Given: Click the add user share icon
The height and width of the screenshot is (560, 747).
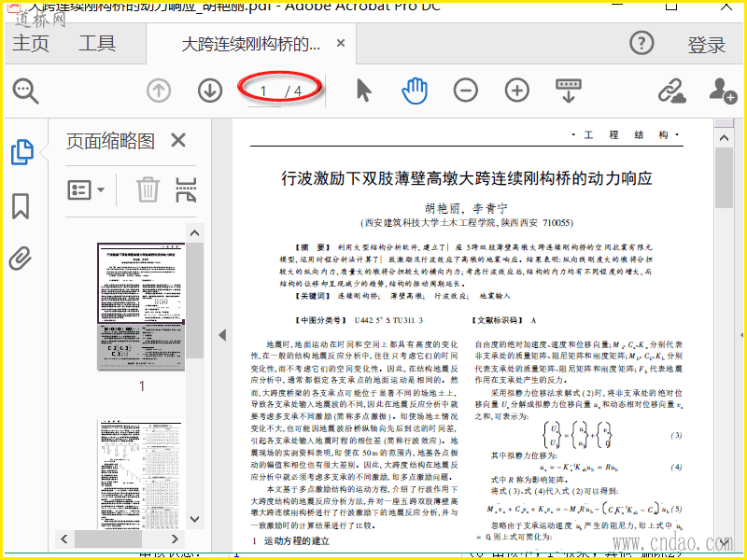Looking at the screenshot, I should (723, 91).
